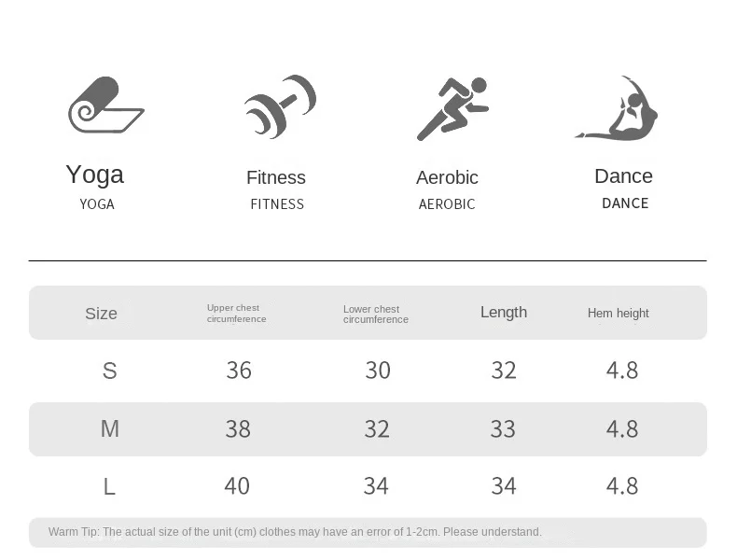Click upper chest value 36 for S
The image size is (737, 560).
coord(239,371)
